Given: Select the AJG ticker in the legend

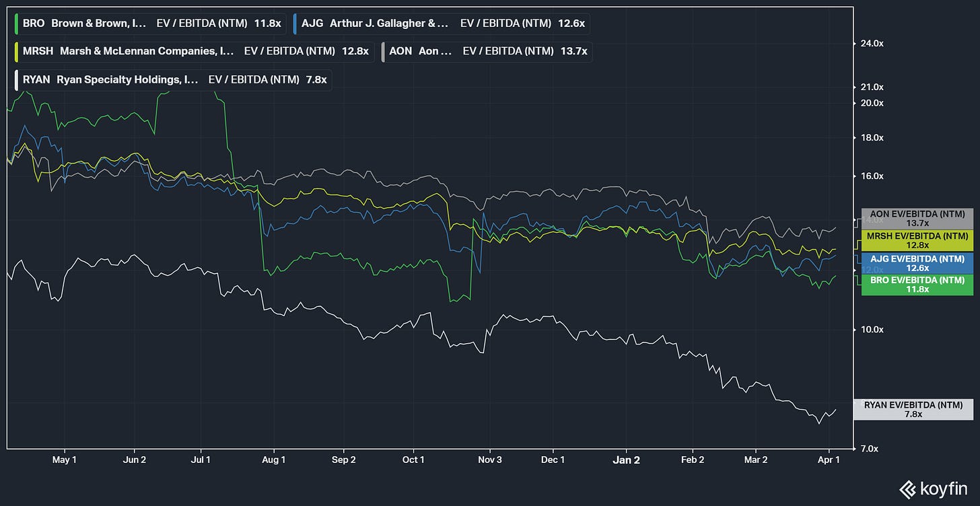Looking at the screenshot, I should pos(312,24).
